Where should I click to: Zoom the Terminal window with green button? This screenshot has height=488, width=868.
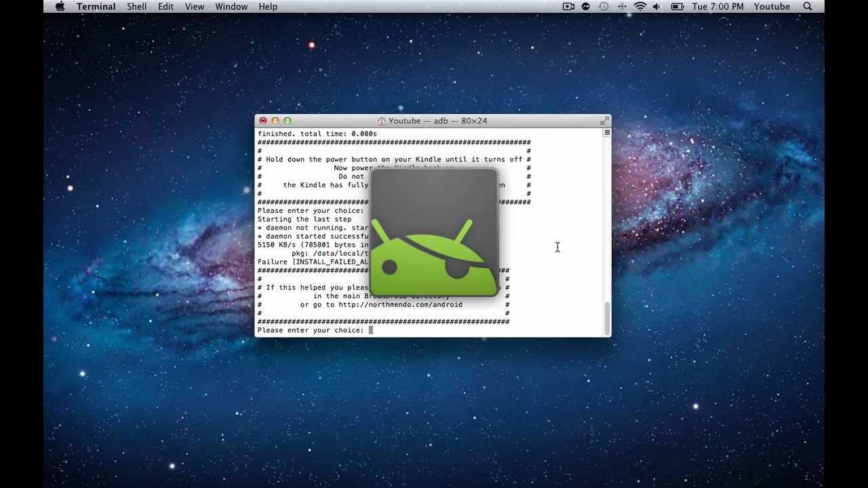tap(288, 121)
